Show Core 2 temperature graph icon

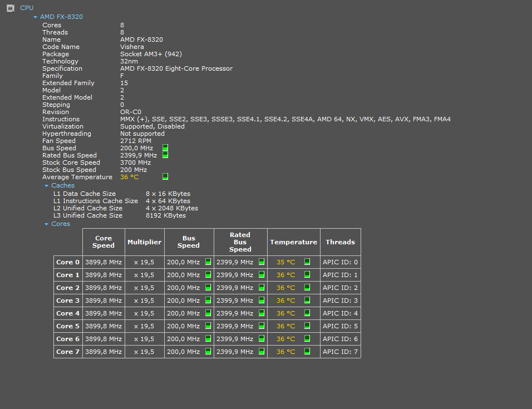[x=307, y=287]
